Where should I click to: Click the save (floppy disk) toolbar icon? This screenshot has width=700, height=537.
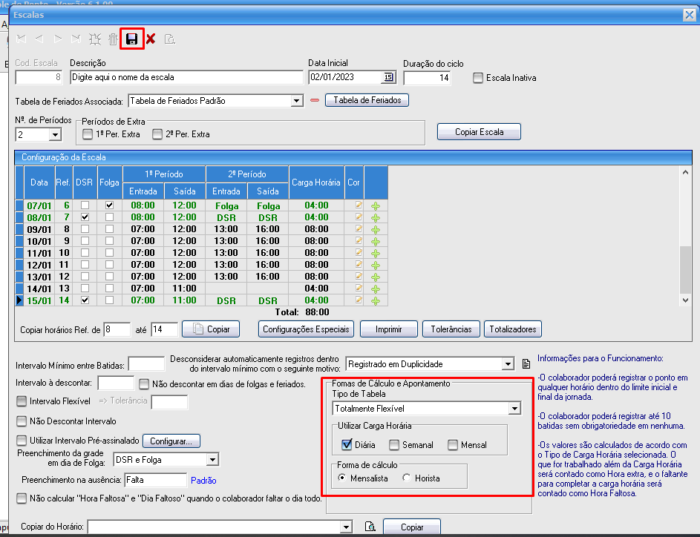click(131, 39)
